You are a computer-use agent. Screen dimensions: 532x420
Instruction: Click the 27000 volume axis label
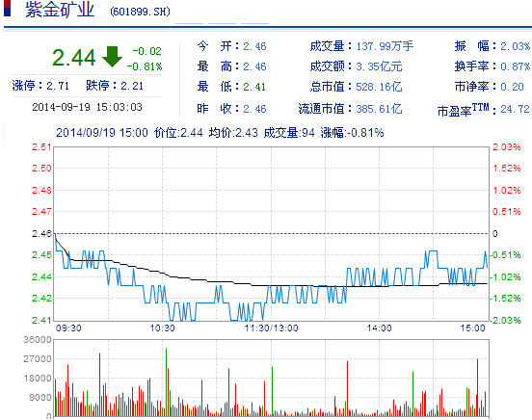coord(38,359)
